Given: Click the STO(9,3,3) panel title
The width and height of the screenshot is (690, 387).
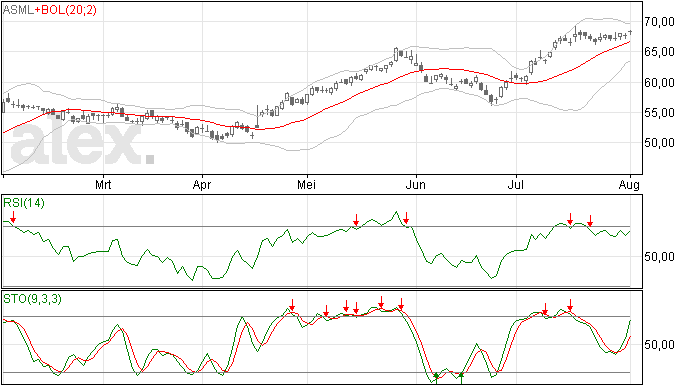Looking at the screenshot, I should coord(33,299).
